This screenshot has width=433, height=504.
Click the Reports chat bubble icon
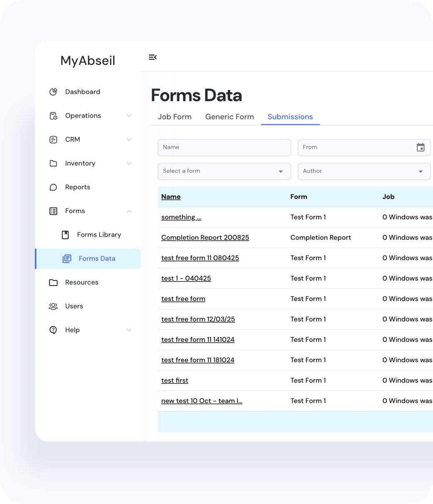pyautogui.click(x=53, y=187)
